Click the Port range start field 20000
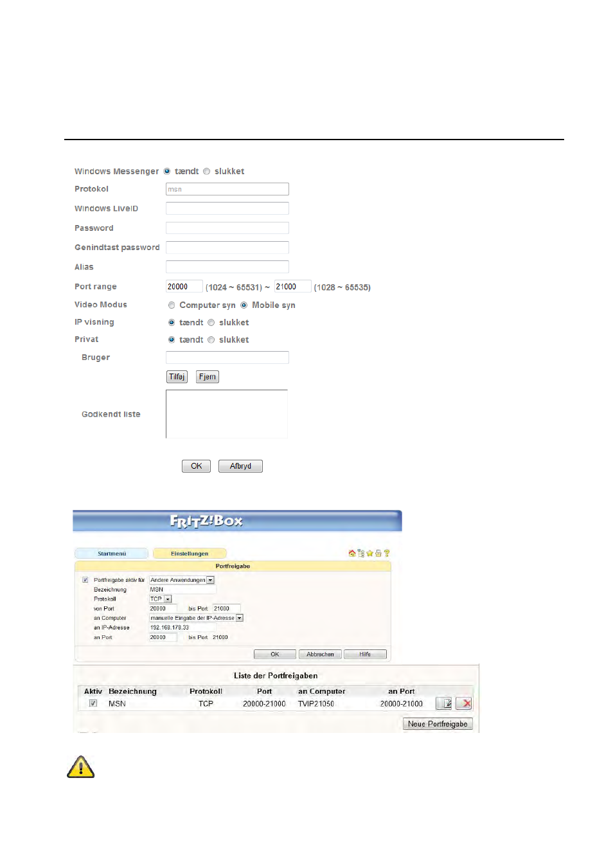This screenshot has width=613, height=868. [x=184, y=287]
